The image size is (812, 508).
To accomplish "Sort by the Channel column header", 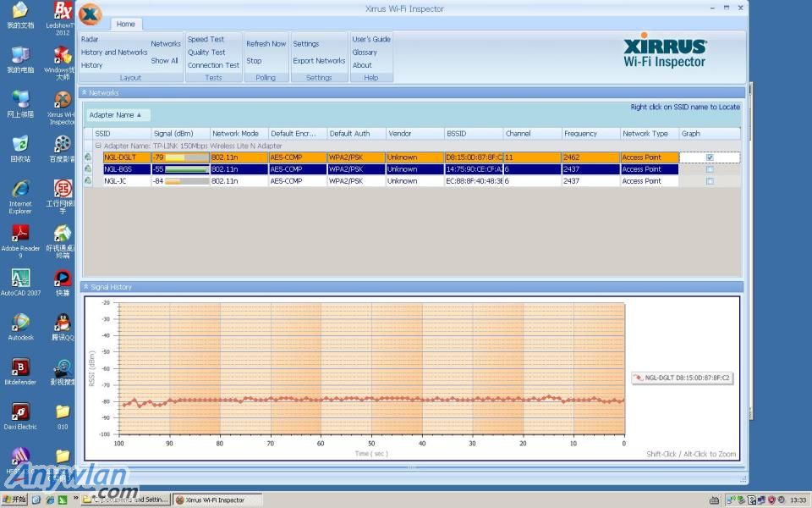I will 532,134.
